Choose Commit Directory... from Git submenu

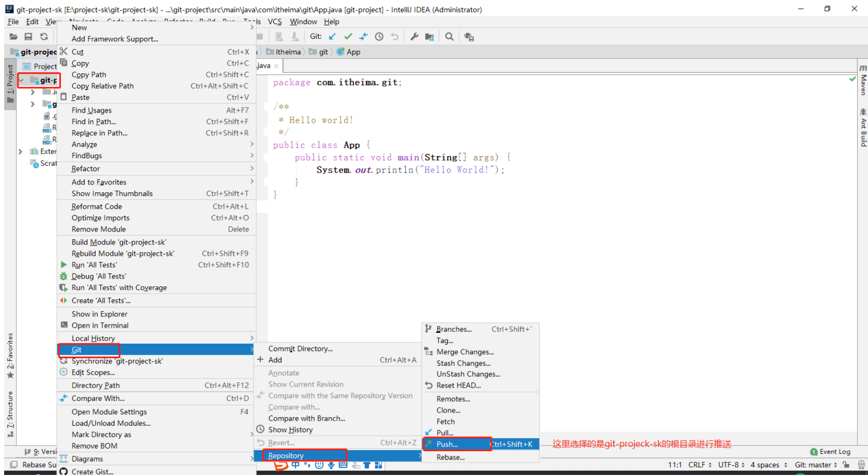(x=300, y=348)
